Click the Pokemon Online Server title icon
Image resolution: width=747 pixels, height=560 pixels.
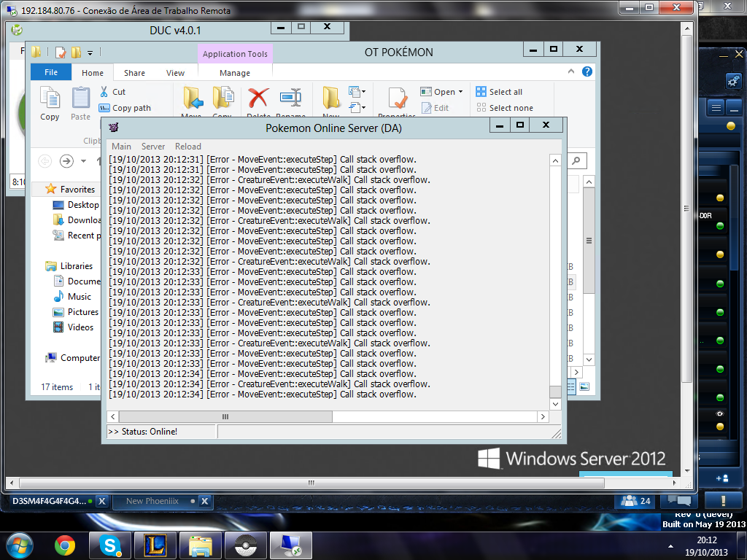point(113,127)
